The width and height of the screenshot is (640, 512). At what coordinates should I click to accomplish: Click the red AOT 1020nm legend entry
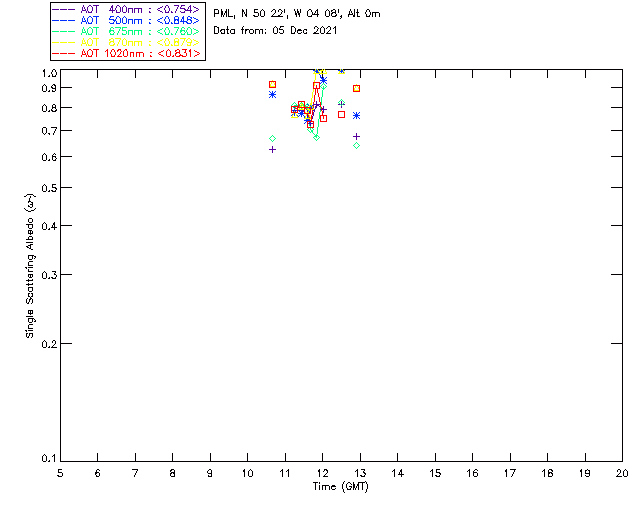(x=126, y=53)
